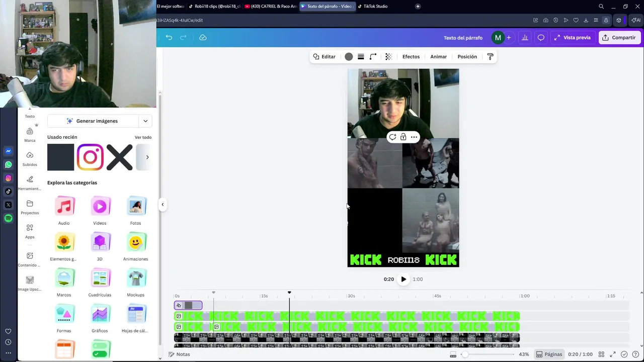The image size is (644, 362).
Task: Redo the last undone edit
Action: click(x=183, y=38)
